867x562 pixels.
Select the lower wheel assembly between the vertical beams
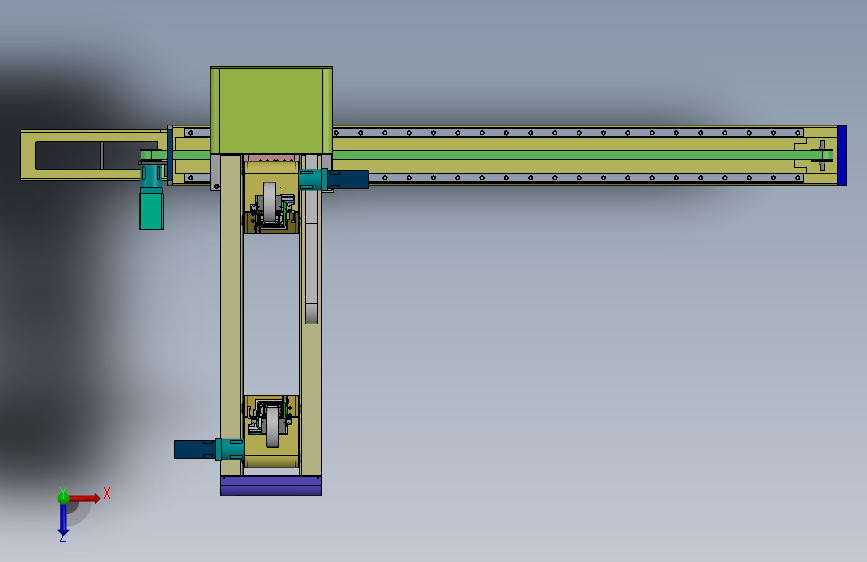click(x=271, y=423)
